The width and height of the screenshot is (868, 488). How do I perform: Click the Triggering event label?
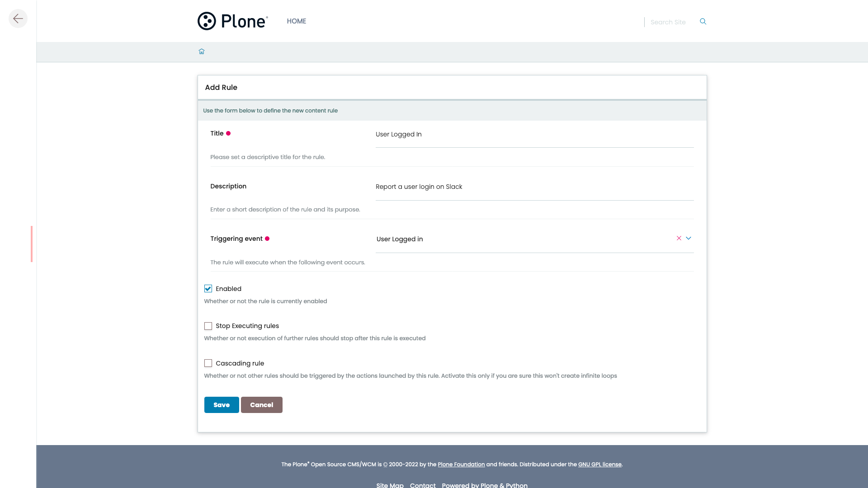point(236,239)
